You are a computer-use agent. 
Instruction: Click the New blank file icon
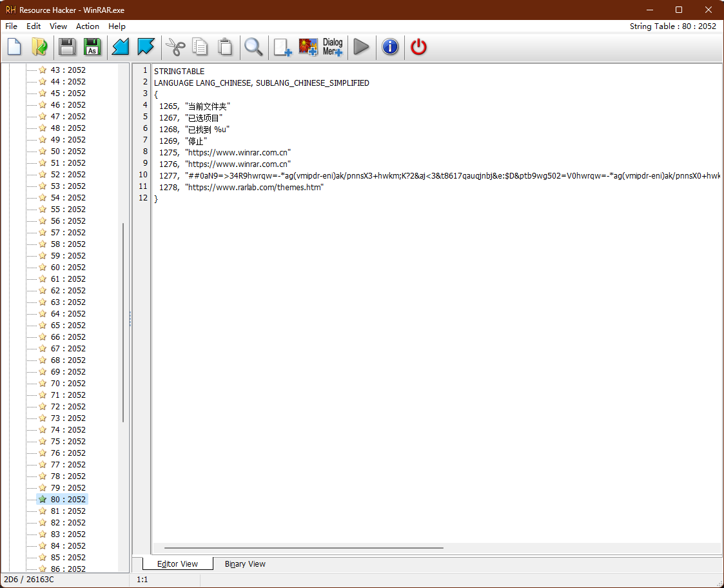point(14,47)
